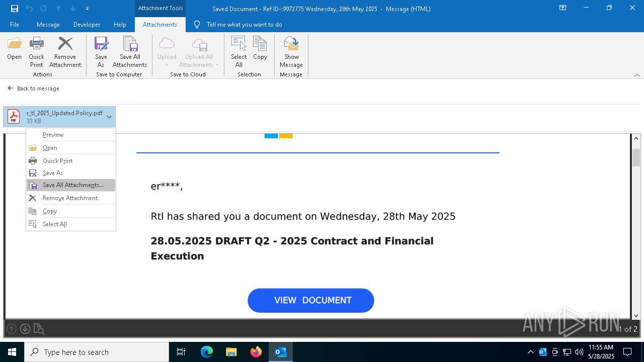Switch to the Developer ribbon tab

(87, 25)
